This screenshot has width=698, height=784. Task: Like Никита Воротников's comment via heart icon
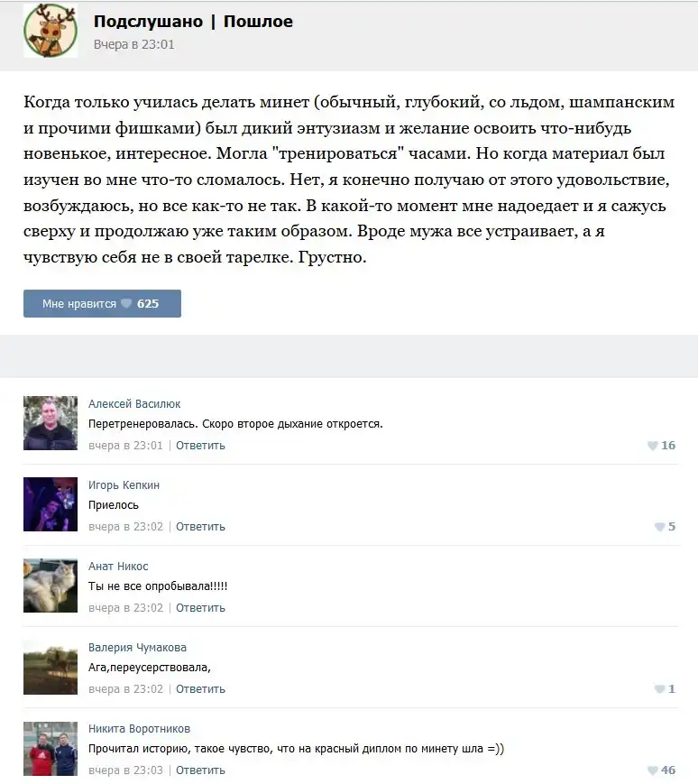[x=652, y=770]
